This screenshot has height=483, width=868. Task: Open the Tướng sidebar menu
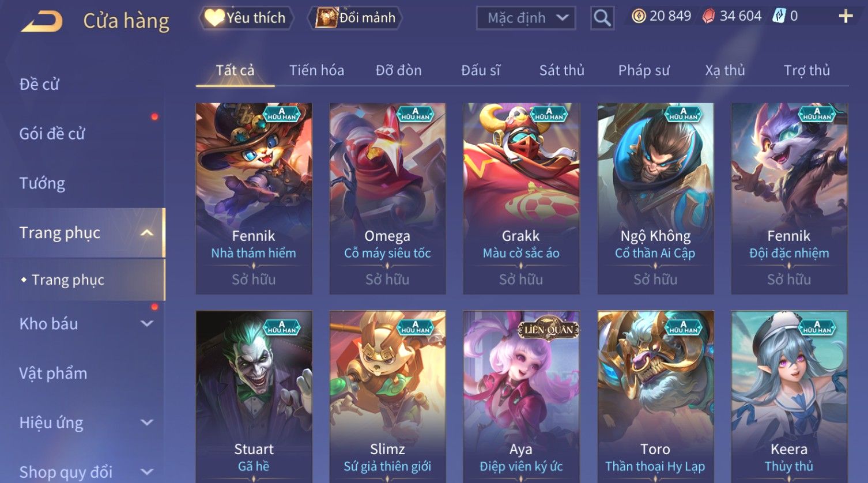[x=42, y=183]
